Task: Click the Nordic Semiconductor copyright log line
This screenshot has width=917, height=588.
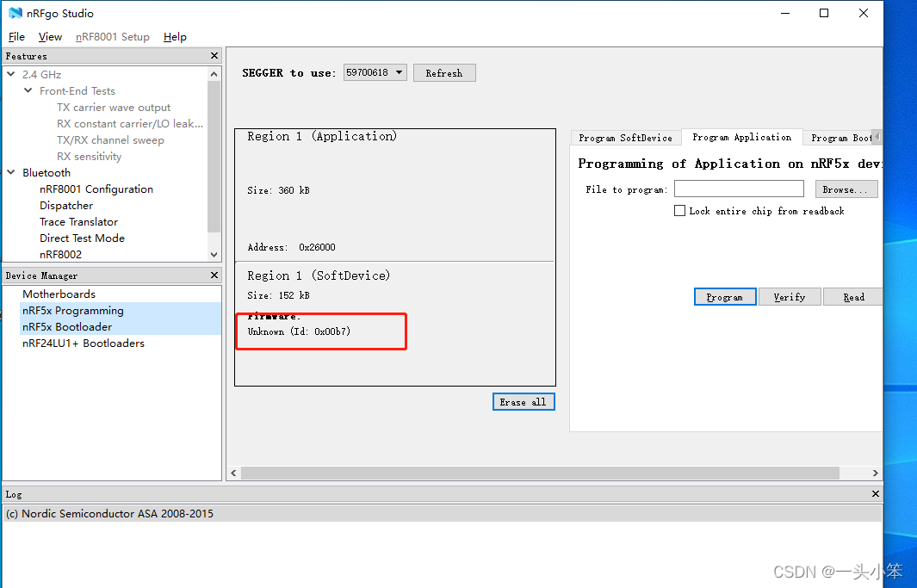Action: click(109, 514)
